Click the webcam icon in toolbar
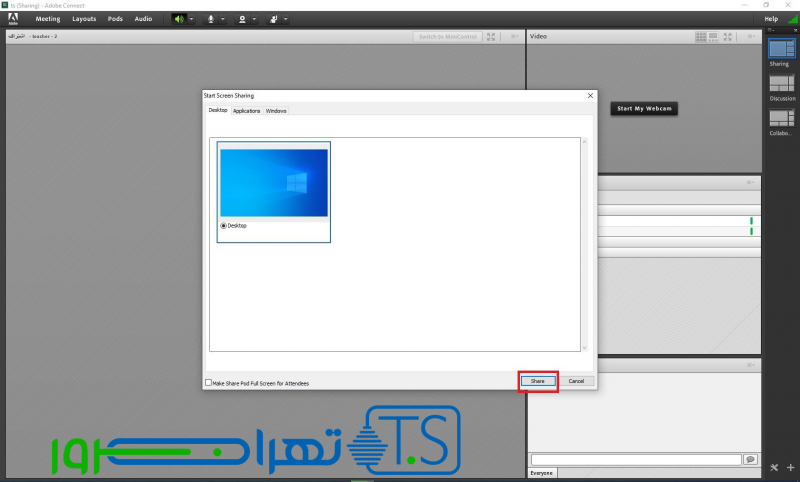The width and height of the screenshot is (800, 482). 242,19
